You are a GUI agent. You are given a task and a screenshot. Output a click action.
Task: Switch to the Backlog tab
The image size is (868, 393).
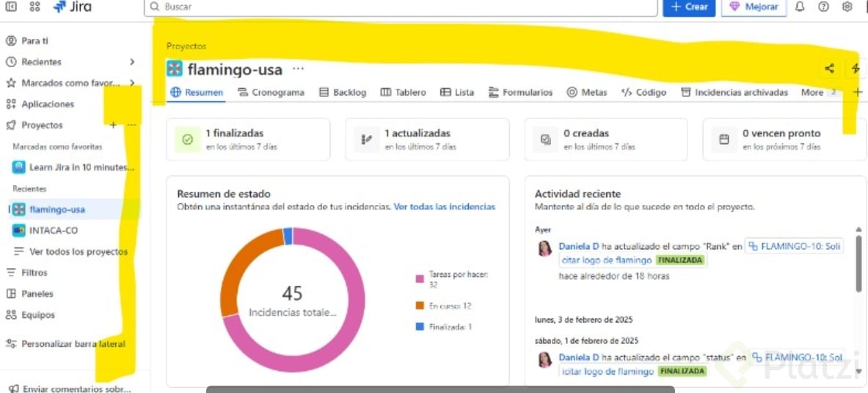[x=343, y=93]
